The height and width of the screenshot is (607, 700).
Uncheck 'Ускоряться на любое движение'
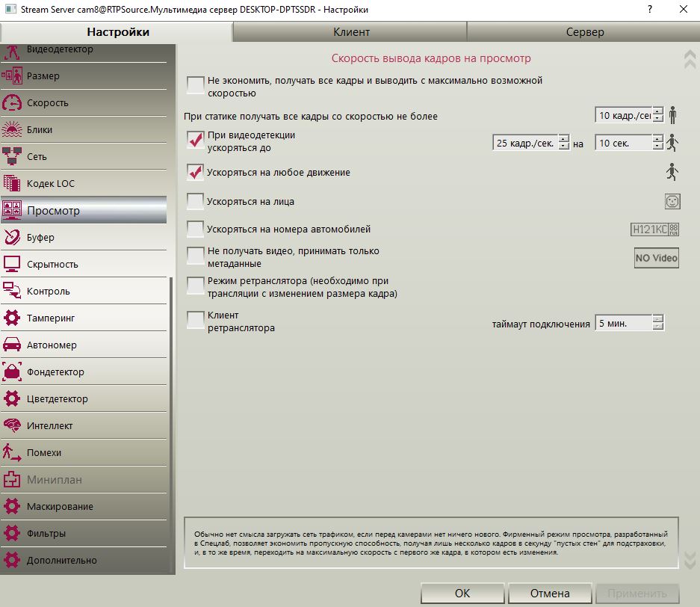(195, 172)
